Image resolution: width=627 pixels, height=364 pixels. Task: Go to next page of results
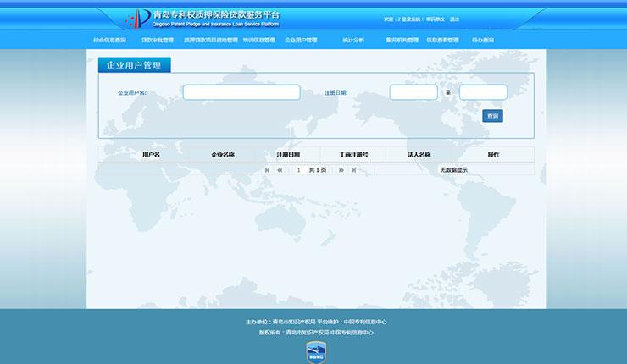341,170
